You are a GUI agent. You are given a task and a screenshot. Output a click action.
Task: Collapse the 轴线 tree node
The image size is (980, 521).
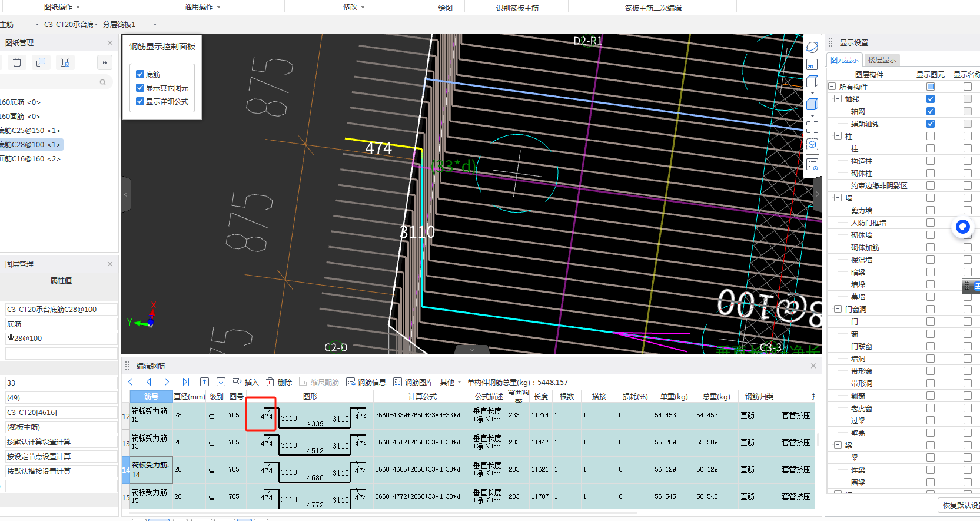tap(838, 99)
